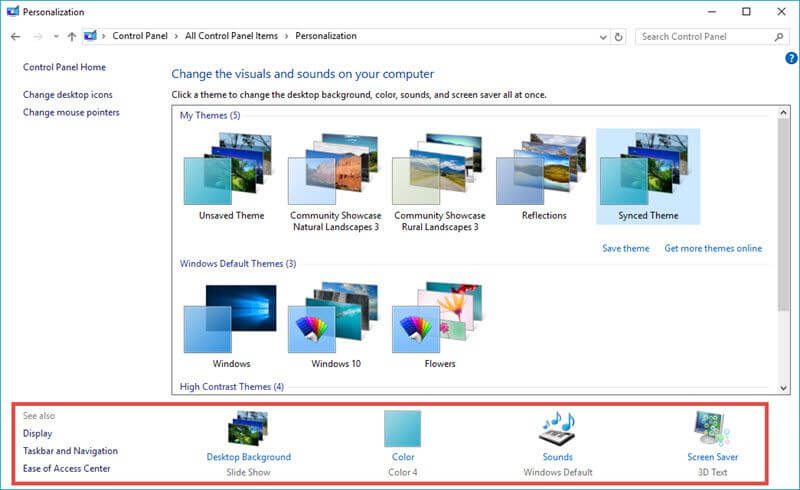This screenshot has height=490, width=800.
Task: Minimize the Personalization window
Action: tap(712, 11)
